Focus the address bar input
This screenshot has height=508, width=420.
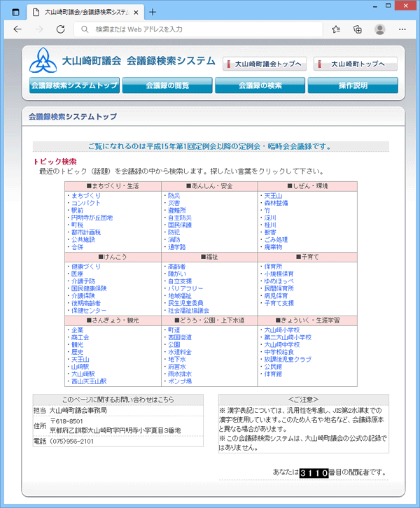tap(198, 29)
